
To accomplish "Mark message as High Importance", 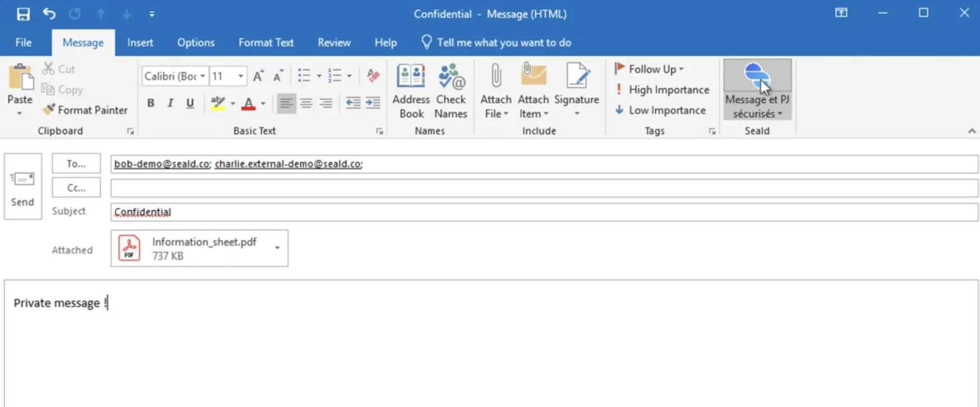I will point(662,90).
